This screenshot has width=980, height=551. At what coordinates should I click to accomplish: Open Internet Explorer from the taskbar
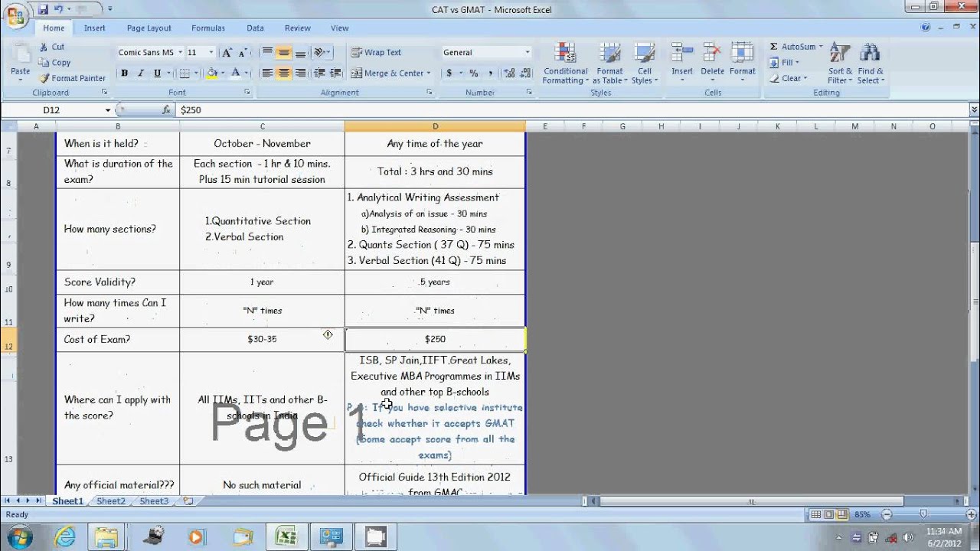click(65, 536)
